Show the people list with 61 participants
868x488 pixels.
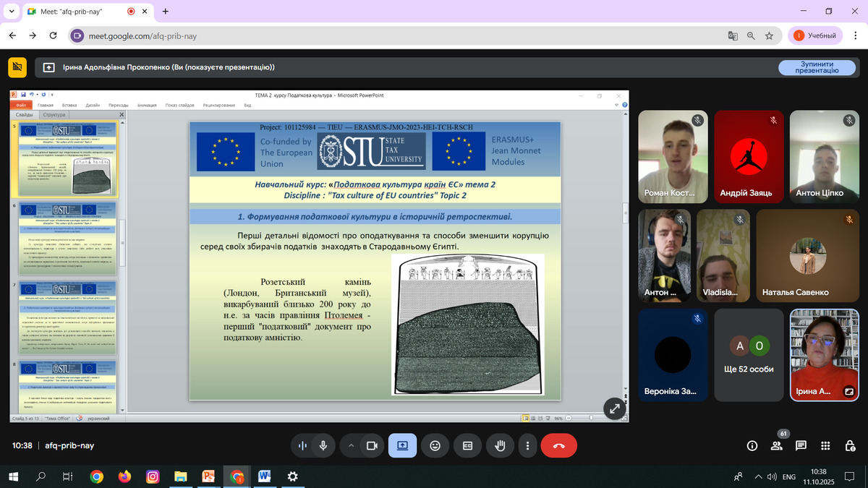tap(777, 446)
